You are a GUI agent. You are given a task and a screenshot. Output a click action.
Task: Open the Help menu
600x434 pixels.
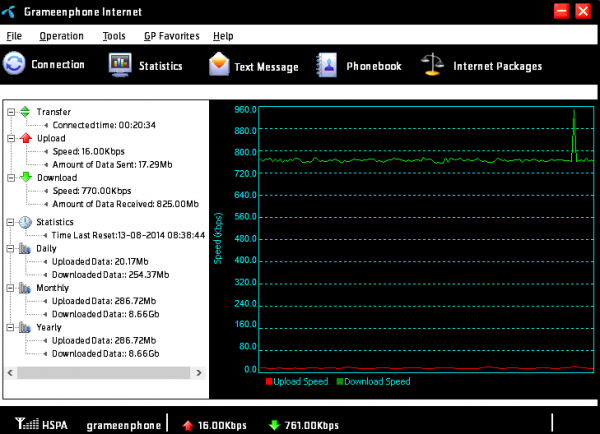coord(223,36)
